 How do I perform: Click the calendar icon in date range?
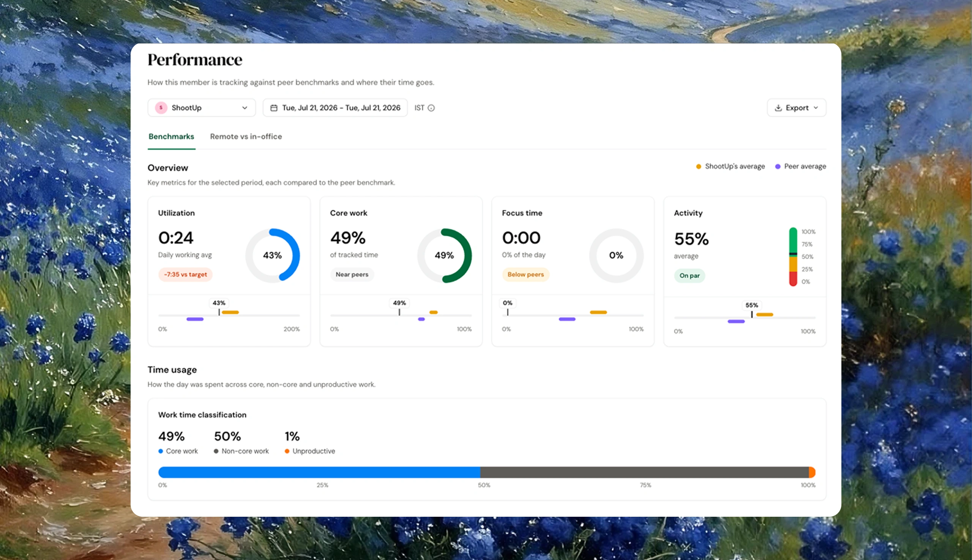pyautogui.click(x=274, y=108)
